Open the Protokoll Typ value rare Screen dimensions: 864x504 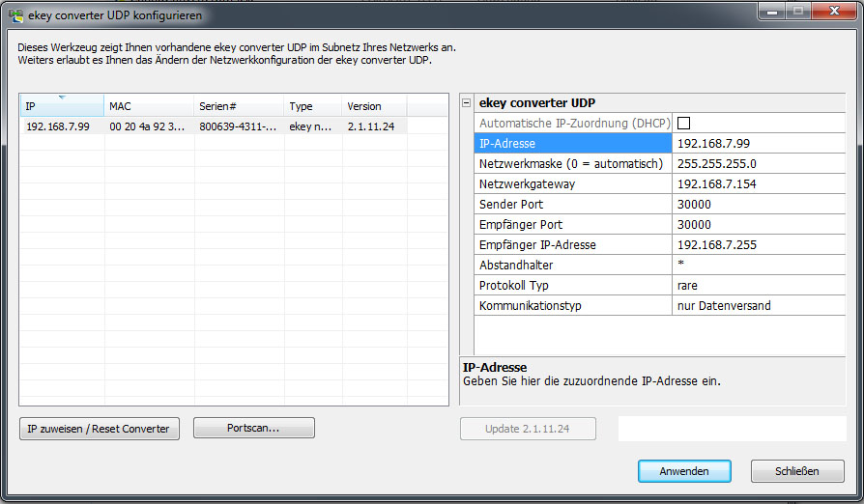coord(757,286)
